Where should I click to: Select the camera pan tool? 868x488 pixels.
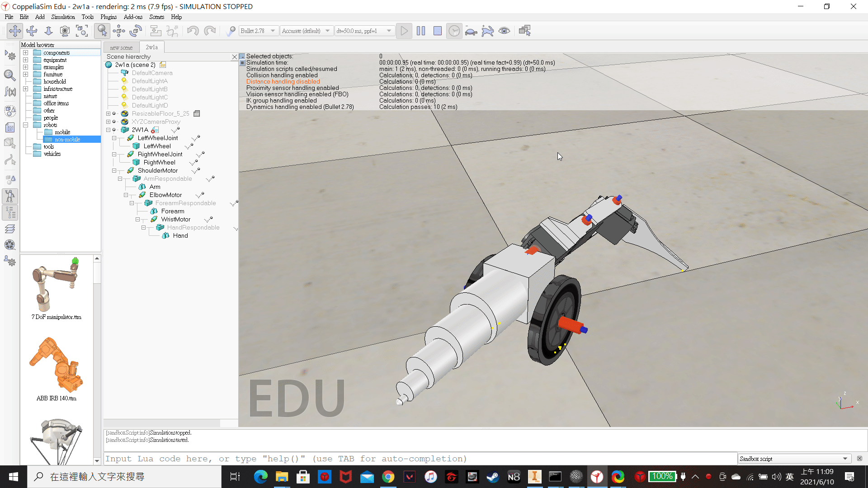coord(15,31)
